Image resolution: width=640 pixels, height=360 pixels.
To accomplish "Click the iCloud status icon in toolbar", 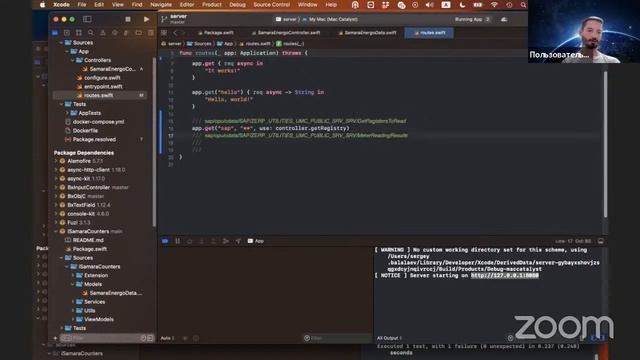I will tap(504, 19).
